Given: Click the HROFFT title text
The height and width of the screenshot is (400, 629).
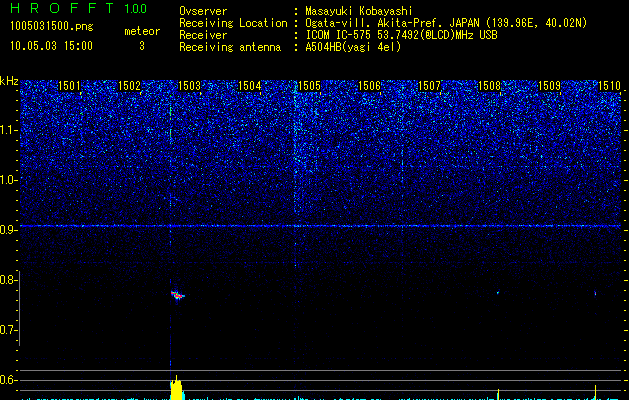Looking at the screenshot, I should pos(62,8).
